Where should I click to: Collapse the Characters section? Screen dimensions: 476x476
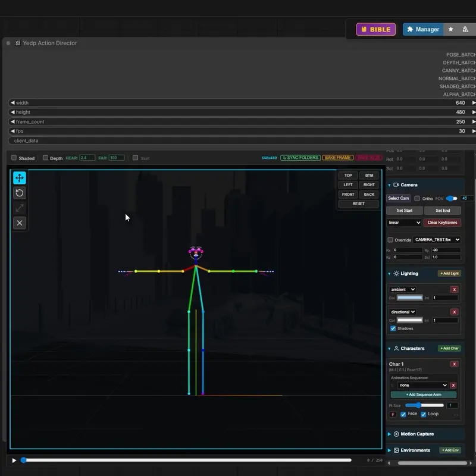click(389, 349)
